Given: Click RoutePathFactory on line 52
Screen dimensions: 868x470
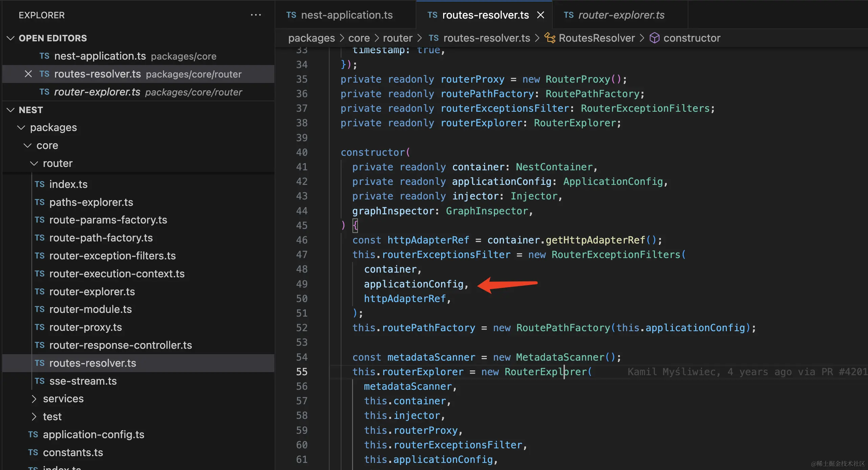Looking at the screenshot, I should (x=563, y=328).
